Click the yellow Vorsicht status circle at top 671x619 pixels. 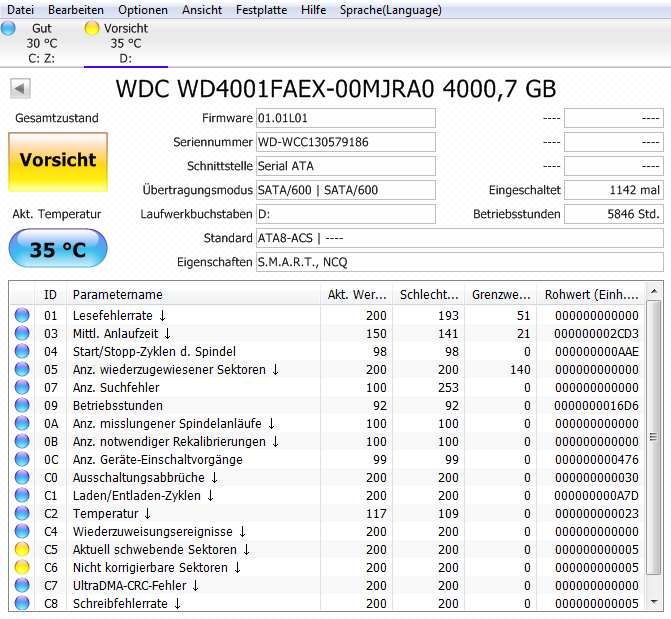92,28
